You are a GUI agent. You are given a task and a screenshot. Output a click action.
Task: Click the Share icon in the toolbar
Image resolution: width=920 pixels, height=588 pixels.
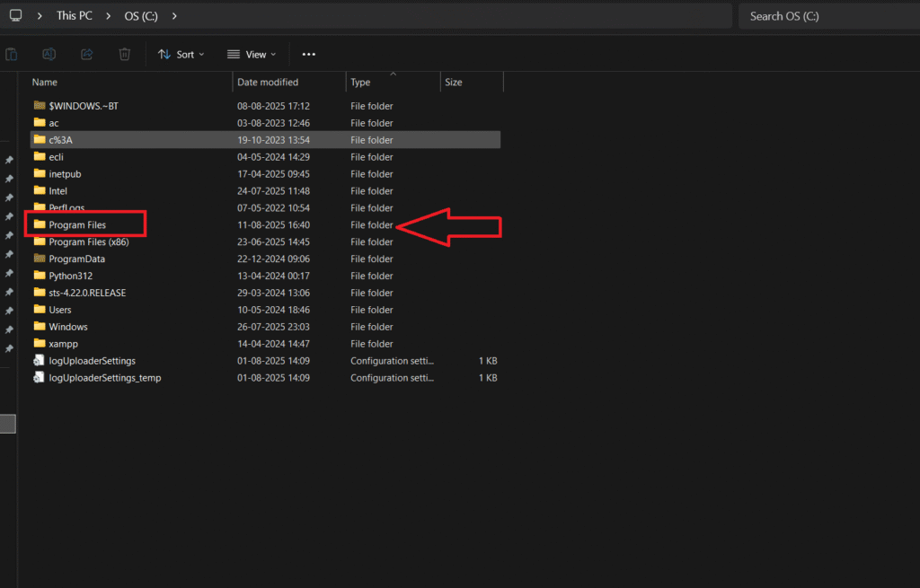(x=87, y=55)
